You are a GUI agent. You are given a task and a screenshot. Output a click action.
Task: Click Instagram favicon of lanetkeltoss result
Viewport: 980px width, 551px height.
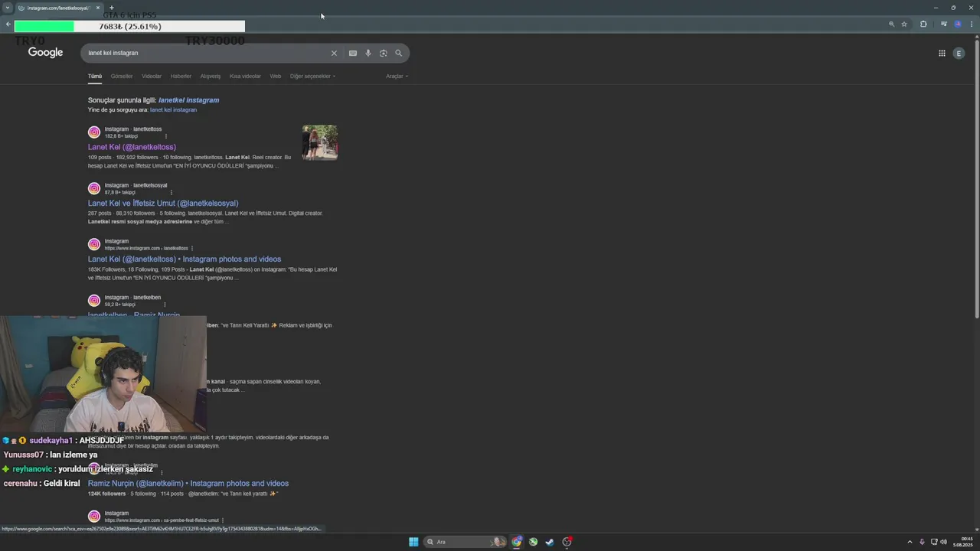[94, 132]
